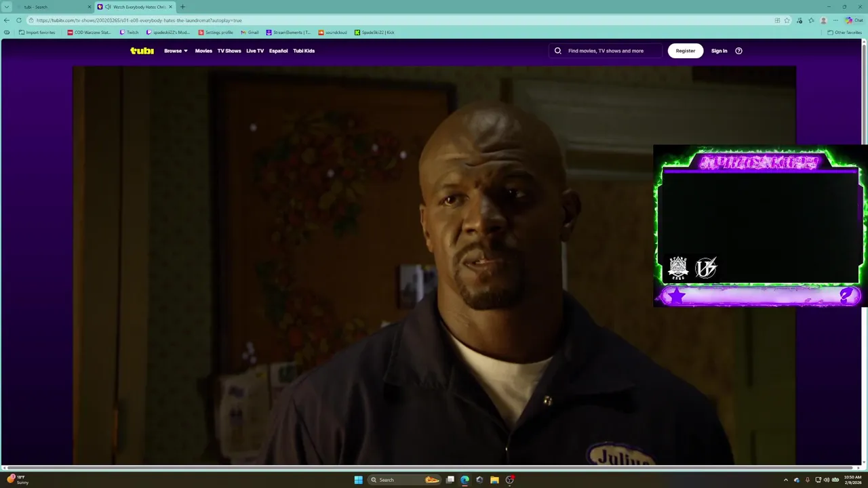The image size is (868, 488).
Task: Open COD Warzone Stat bookmark
Action: 89,33
